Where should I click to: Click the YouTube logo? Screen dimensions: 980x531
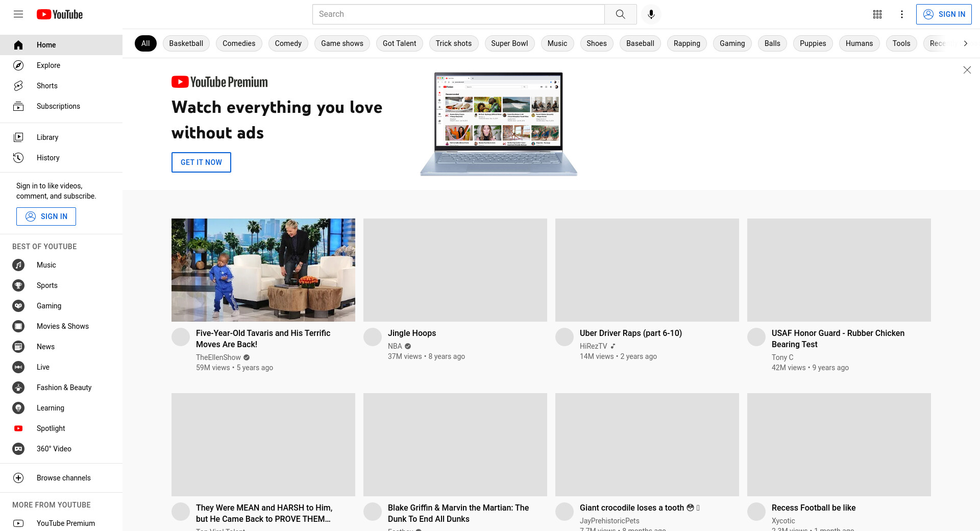click(x=60, y=14)
